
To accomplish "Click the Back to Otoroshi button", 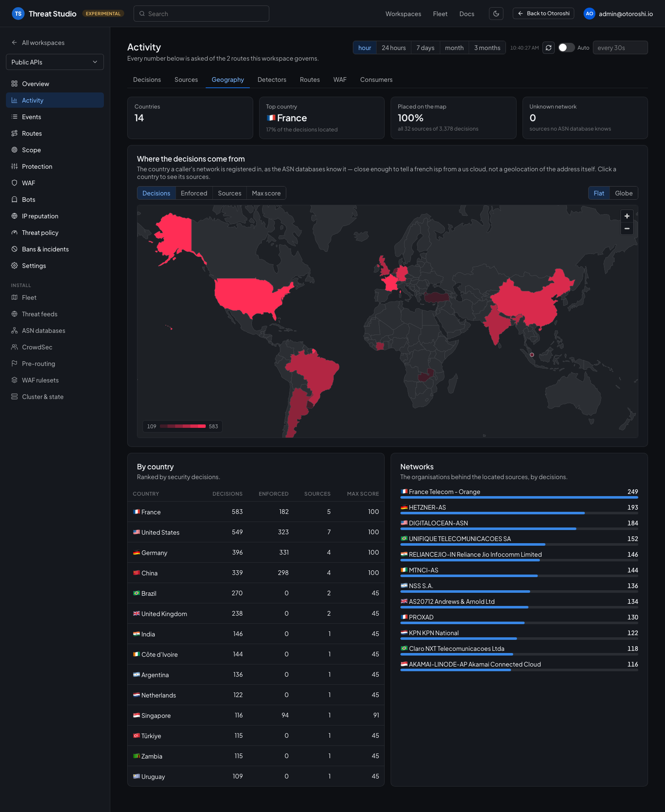I will tap(543, 14).
